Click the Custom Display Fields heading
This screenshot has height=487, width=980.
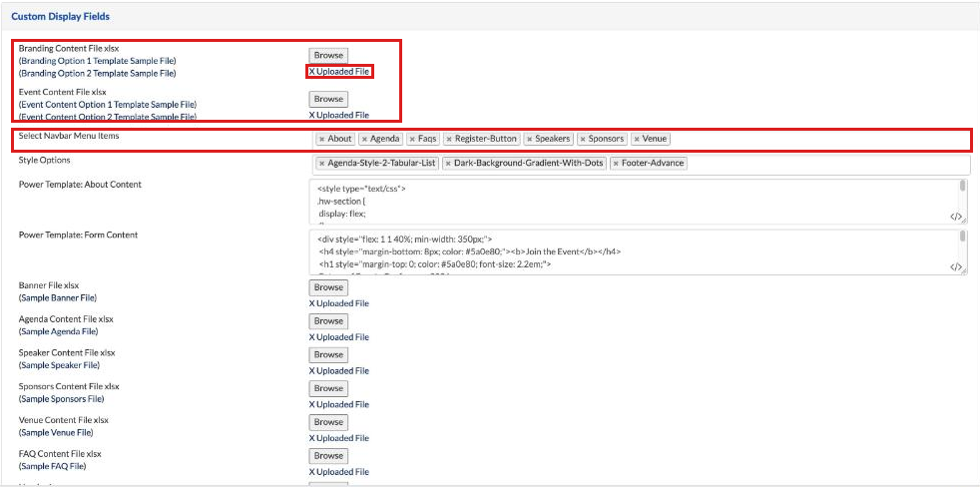click(x=61, y=17)
